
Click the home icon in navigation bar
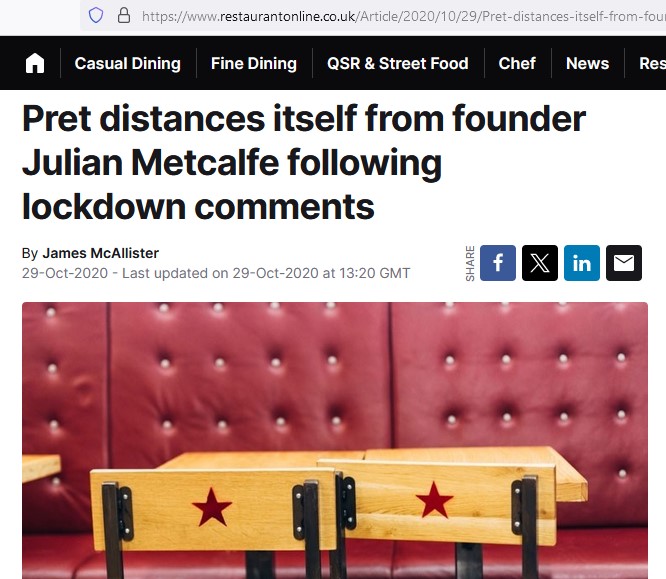[35, 63]
